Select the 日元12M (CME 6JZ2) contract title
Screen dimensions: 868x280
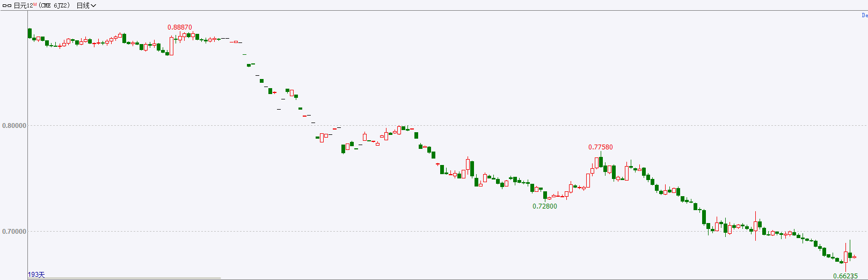point(41,5)
